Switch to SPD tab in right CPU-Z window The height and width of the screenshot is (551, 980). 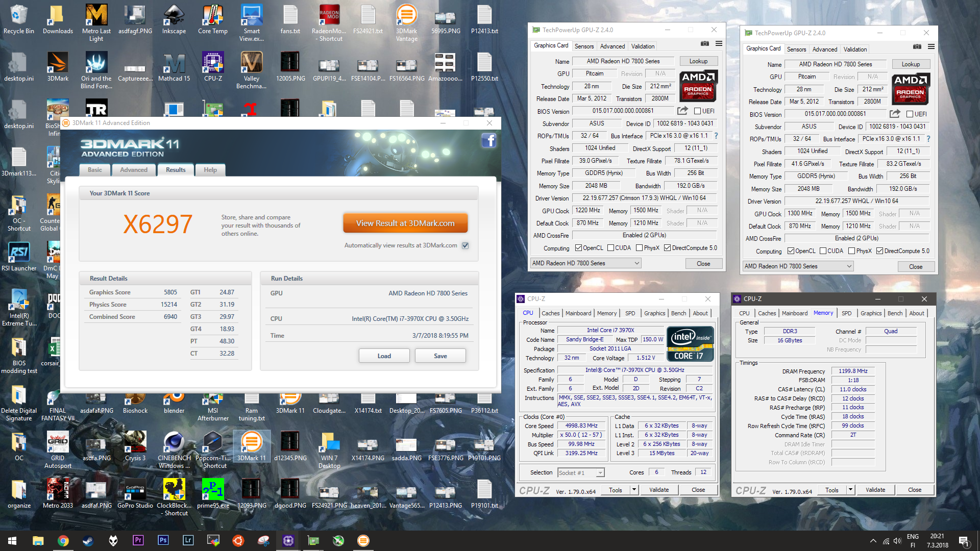coord(847,313)
